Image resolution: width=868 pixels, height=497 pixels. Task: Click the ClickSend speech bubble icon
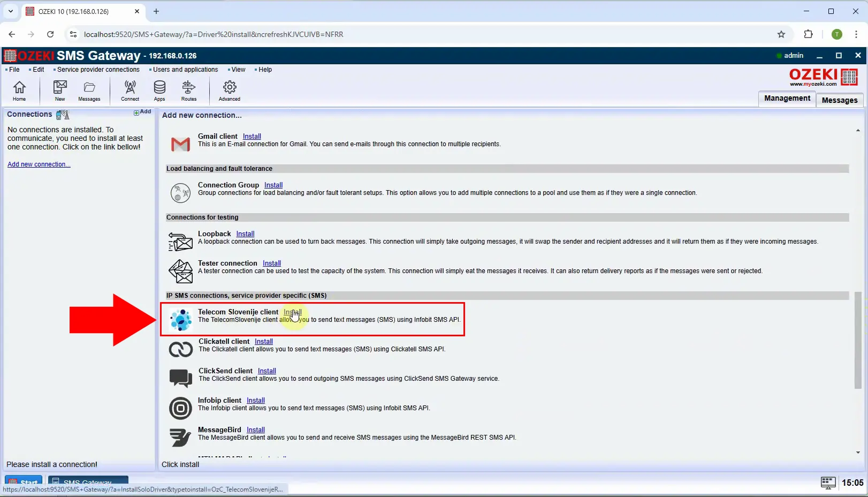180,378
